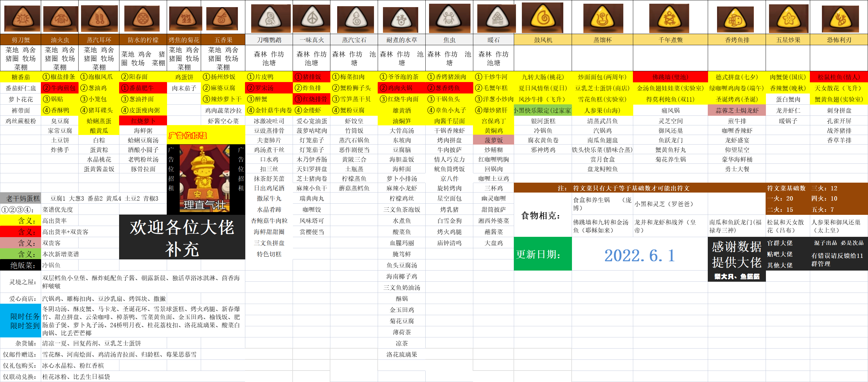Select the 鼓风机 golden spiral icon

(x=543, y=17)
